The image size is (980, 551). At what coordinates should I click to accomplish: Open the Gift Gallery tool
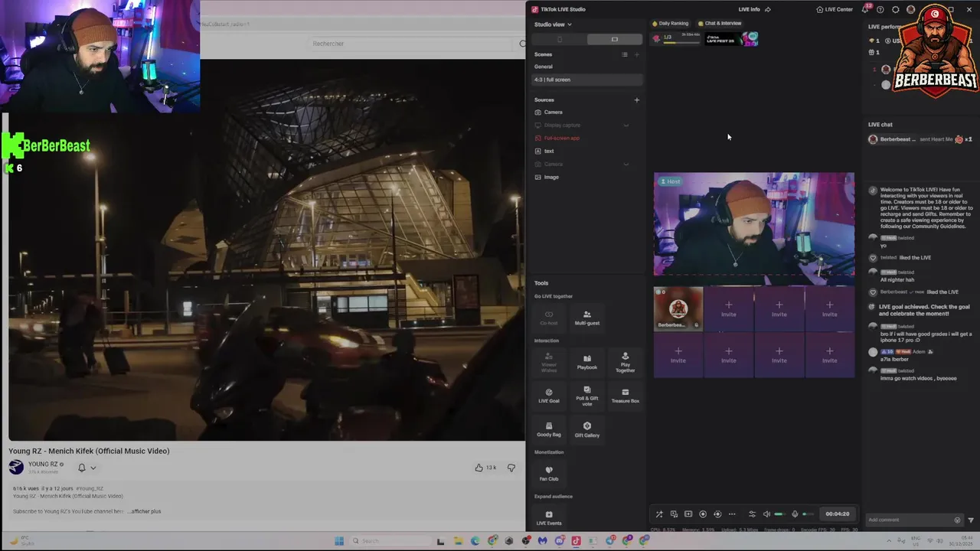(587, 429)
